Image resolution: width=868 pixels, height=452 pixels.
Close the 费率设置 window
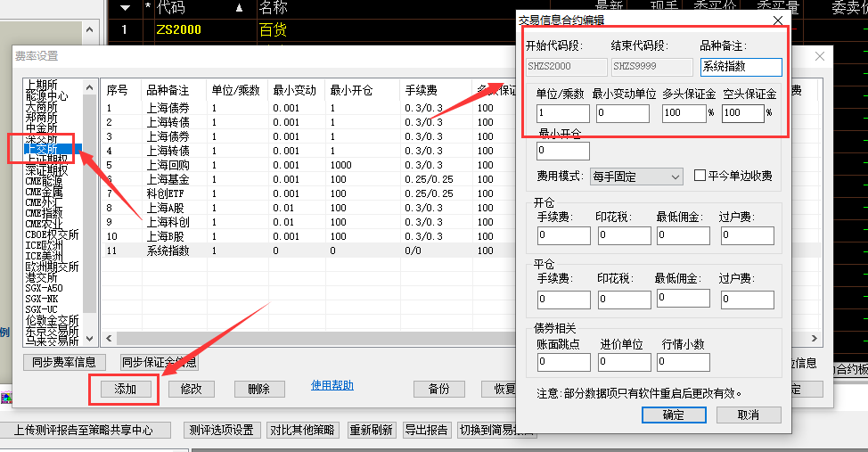click(x=820, y=56)
